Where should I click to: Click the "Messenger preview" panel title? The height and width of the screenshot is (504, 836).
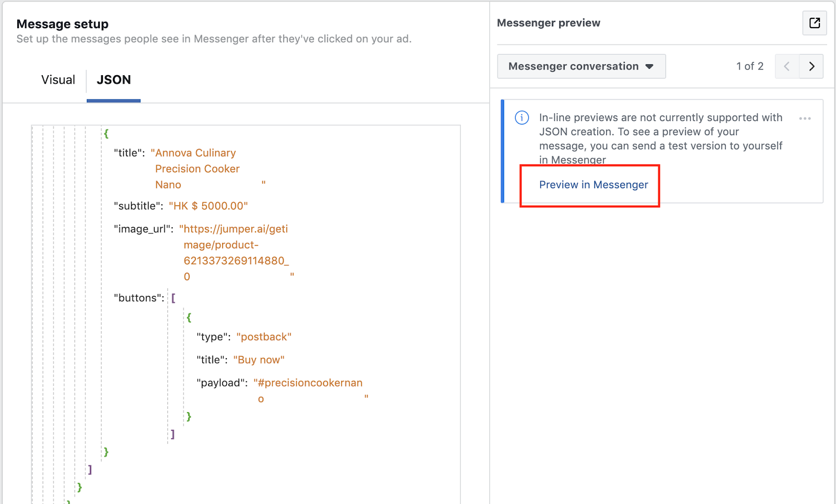tap(548, 23)
